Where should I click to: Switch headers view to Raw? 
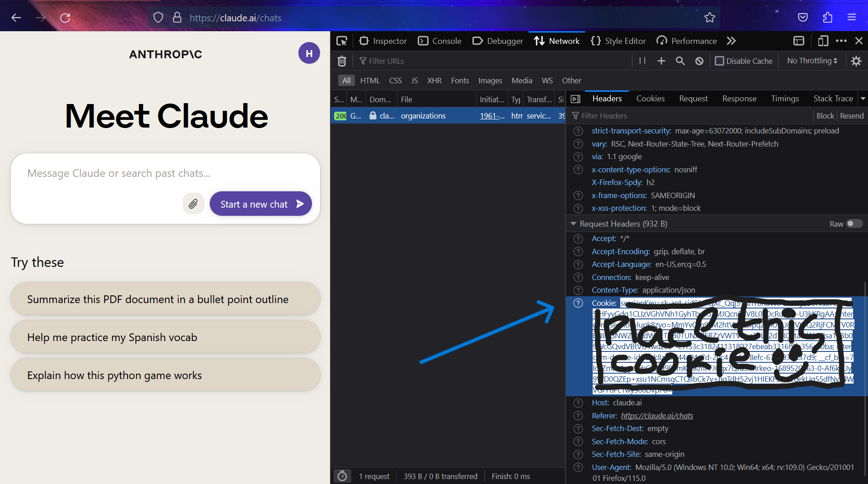[x=854, y=223]
